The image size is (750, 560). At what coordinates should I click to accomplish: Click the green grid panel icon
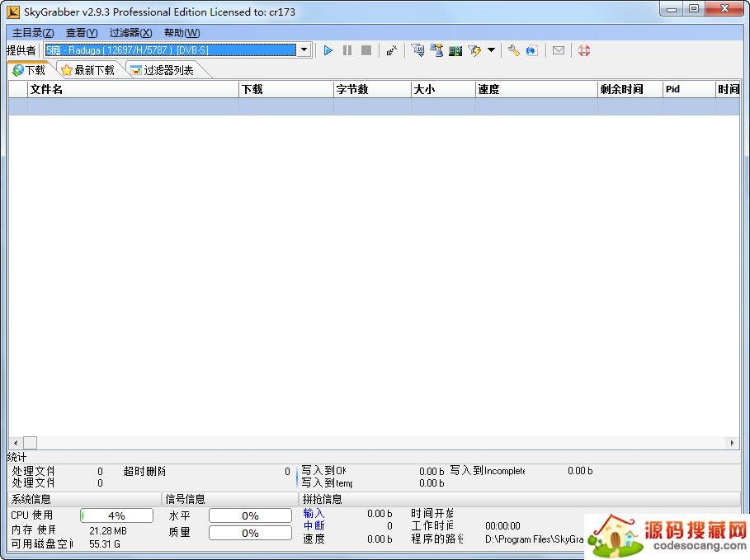[x=455, y=50]
